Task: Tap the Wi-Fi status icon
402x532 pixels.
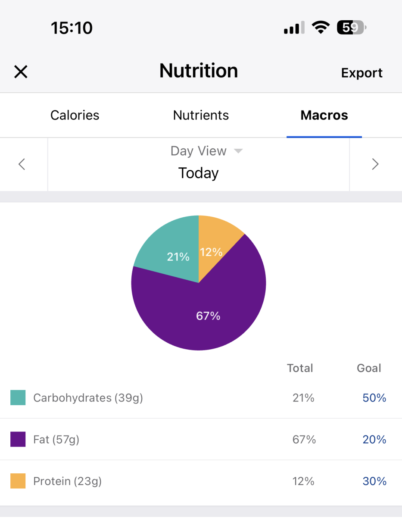Action: 320,28
